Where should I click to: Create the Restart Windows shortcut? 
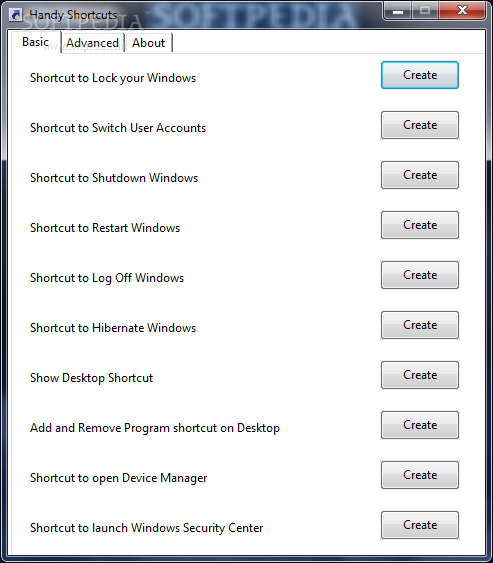(x=420, y=225)
